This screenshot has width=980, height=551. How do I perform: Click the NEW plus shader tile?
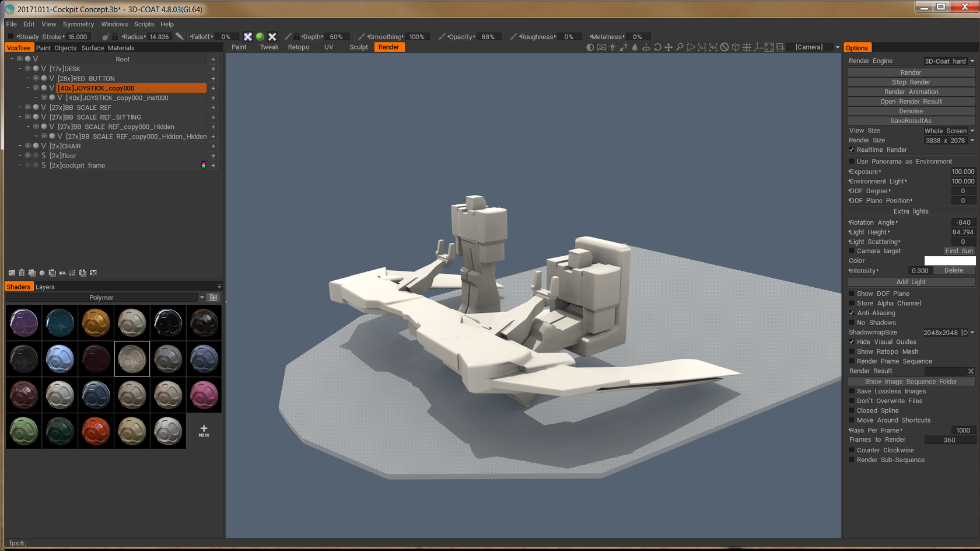point(204,431)
